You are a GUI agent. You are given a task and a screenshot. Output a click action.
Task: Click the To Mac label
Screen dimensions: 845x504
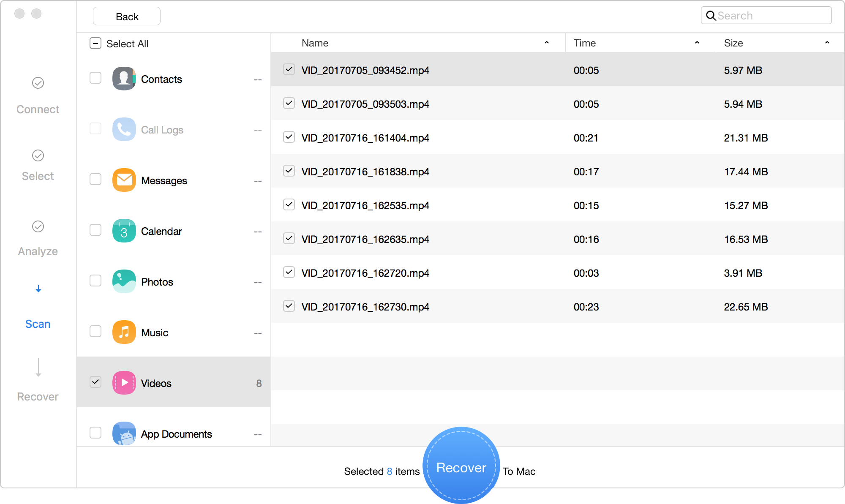(x=519, y=471)
